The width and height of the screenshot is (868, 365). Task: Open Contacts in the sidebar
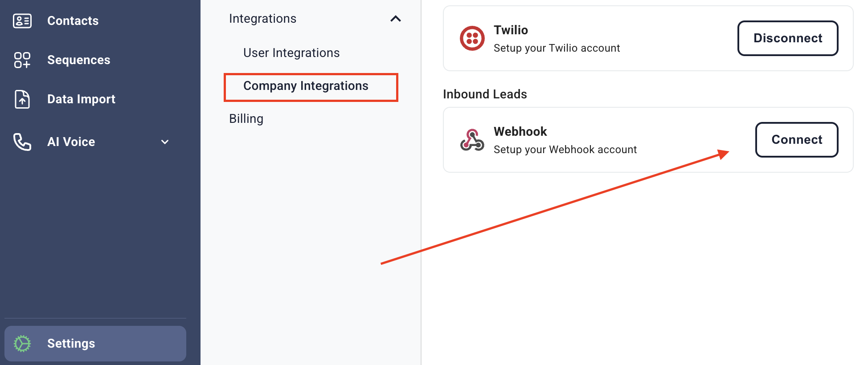[73, 21]
